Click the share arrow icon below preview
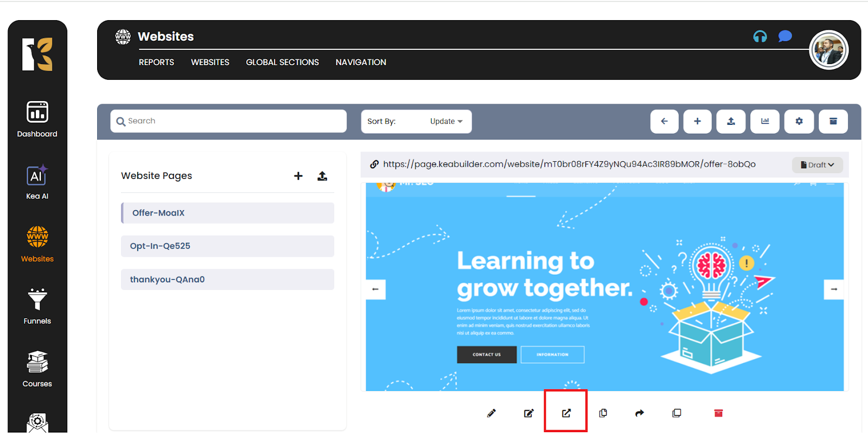 coord(640,413)
